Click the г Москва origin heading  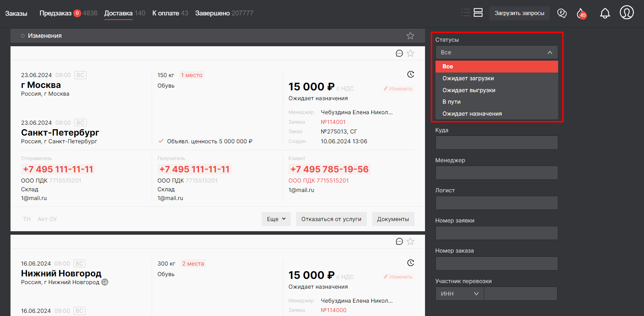tap(41, 85)
